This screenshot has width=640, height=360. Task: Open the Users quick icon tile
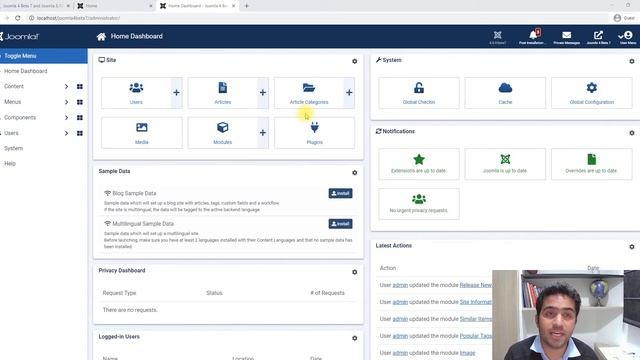[x=136, y=93]
